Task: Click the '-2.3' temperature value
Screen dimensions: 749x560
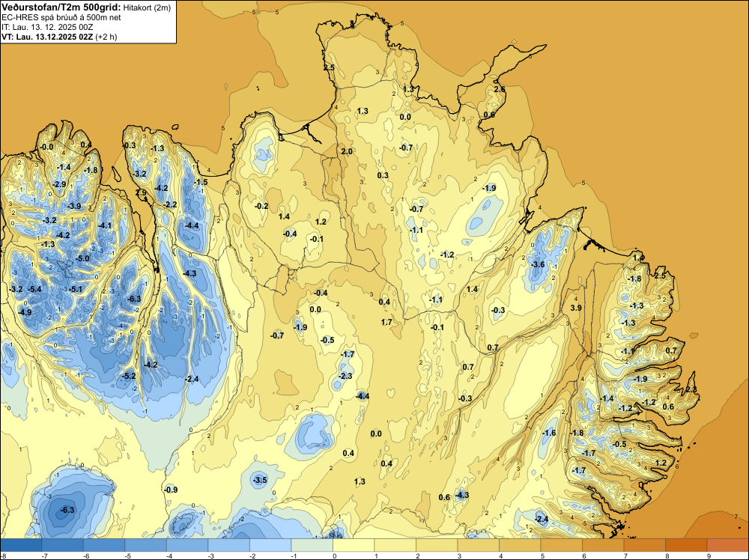Action: [345, 376]
